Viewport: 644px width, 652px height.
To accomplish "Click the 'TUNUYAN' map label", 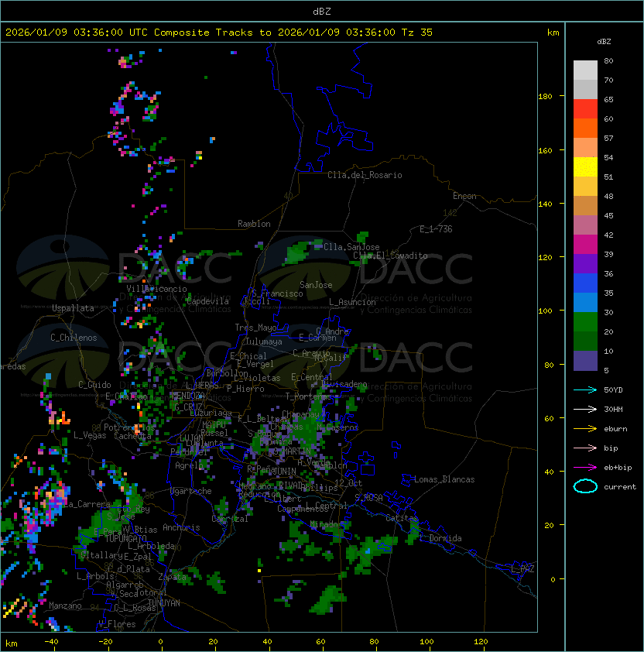I will (x=164, y=603).
